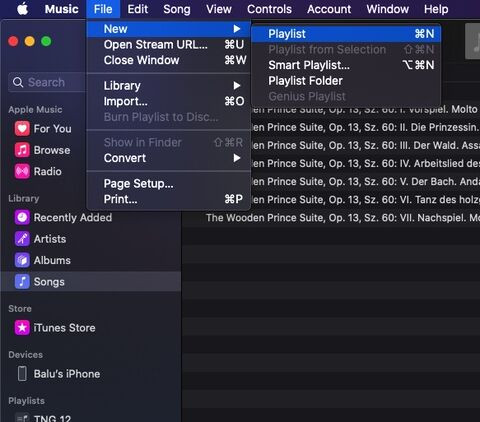Open Browse in the sidebar
The width and height of the screenshot is (480, 422).
pyautogui.click(x=52, y=150)
